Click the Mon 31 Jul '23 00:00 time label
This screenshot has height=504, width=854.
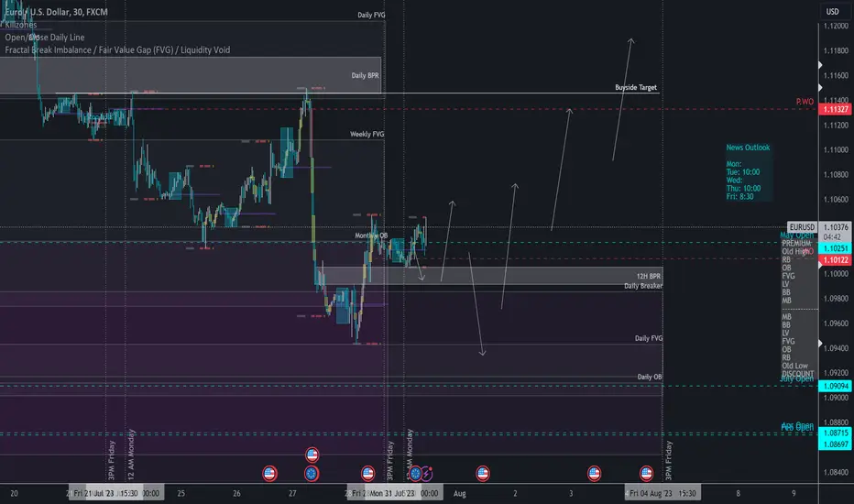point(403,493)
